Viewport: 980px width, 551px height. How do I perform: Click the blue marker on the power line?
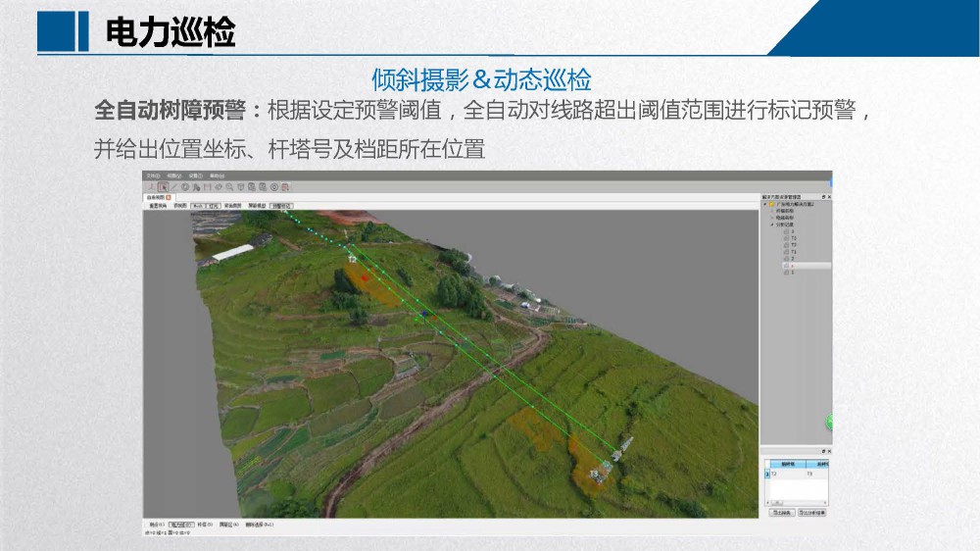424,314
